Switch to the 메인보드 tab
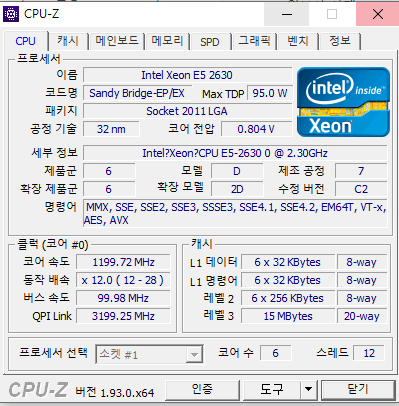The width and height of the screenshot is (399, 406). [117, 41]
